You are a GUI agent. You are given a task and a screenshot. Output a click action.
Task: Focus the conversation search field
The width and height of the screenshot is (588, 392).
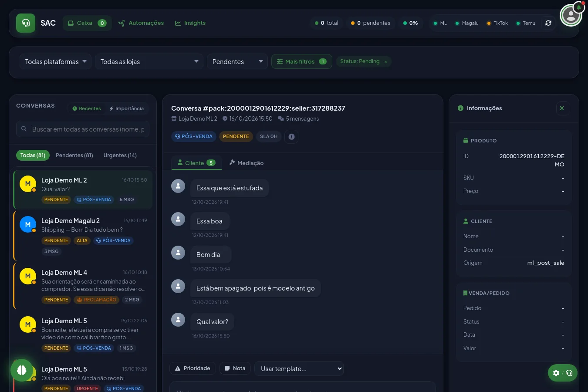83,129
